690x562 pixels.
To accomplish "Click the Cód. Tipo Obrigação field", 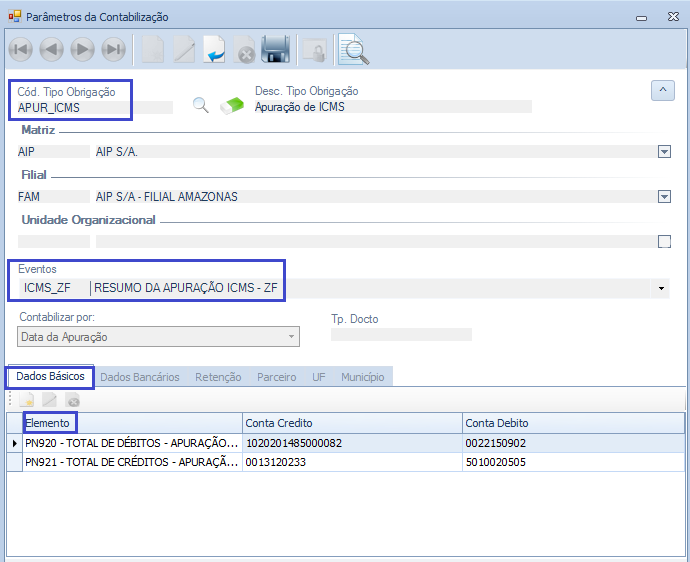I will [95, 107].
